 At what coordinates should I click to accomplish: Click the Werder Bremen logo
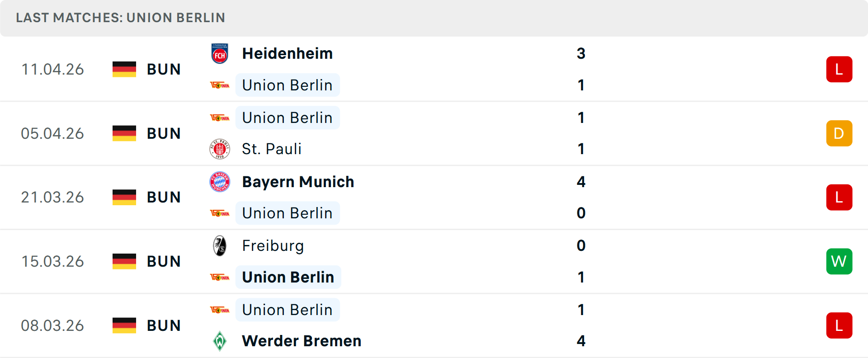click(220, 341)
